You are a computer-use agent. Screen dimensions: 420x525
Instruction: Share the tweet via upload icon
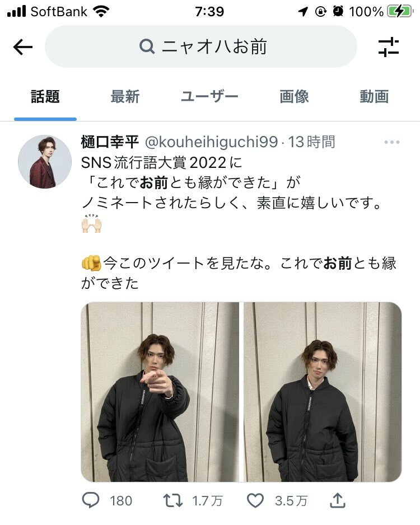tap(338, 500)
